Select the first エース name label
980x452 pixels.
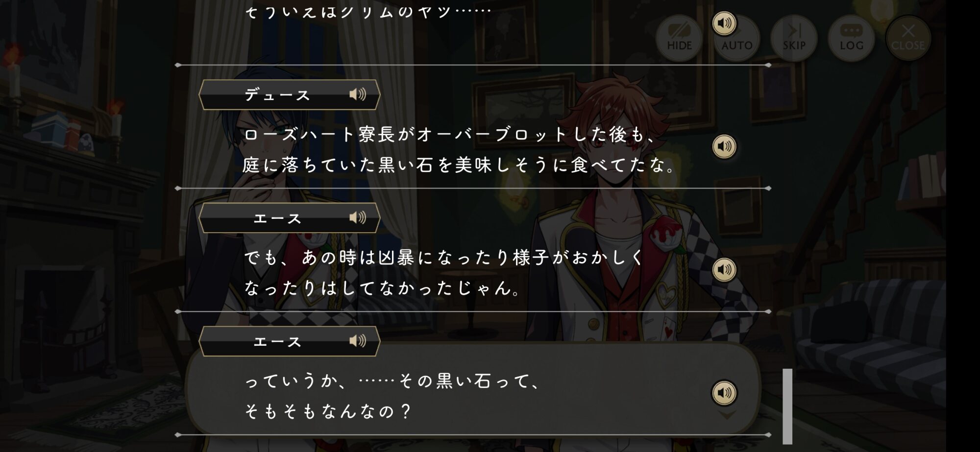277,218
